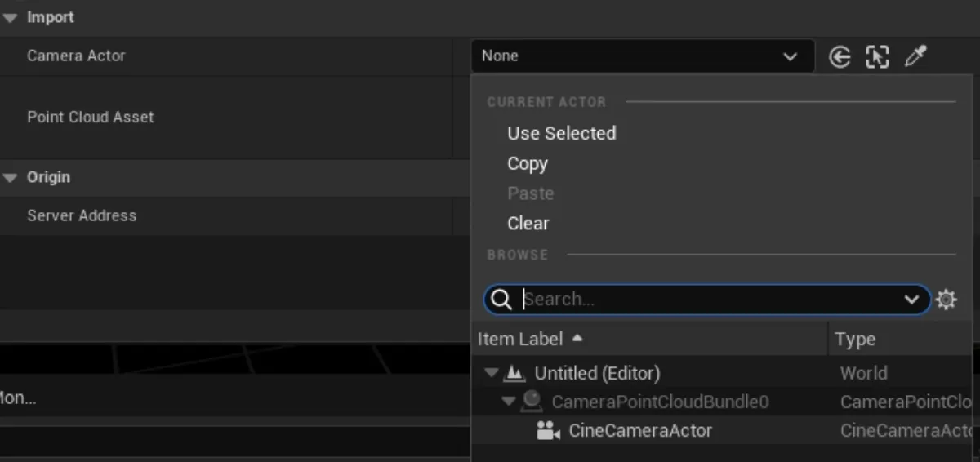Click the Untitled (Editor) world icon

pos(514,373)
